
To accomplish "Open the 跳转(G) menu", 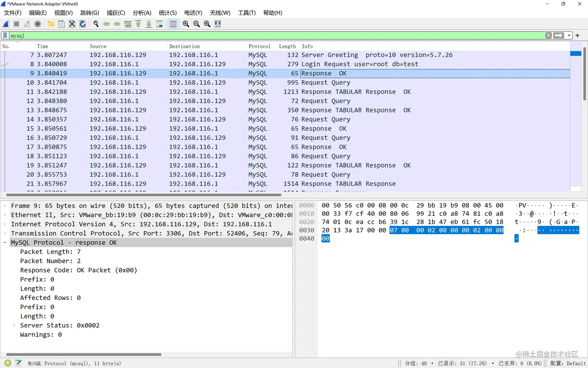I will tap(89, 13).
